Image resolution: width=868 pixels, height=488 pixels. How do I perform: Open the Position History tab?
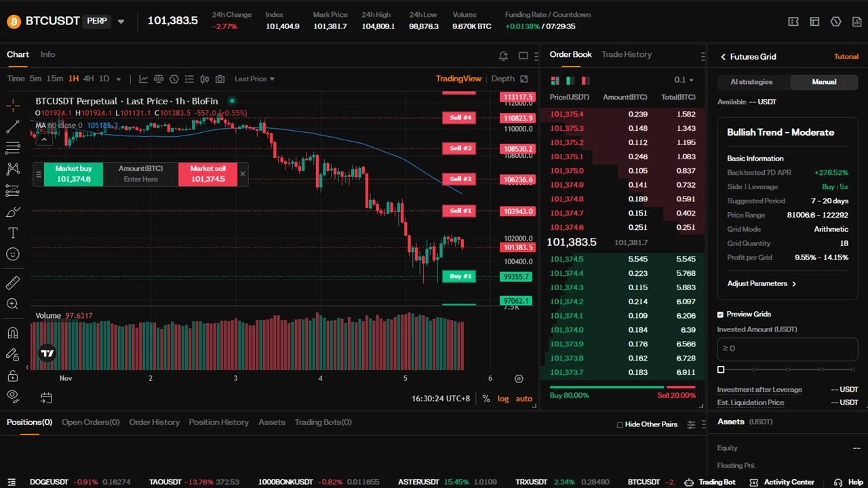pos(218,422)
